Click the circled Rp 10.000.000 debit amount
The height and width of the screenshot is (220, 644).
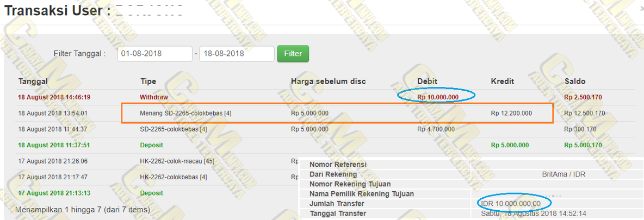point(438,97)
